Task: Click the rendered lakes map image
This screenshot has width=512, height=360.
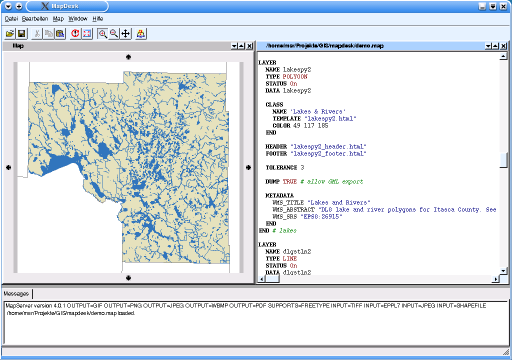Action: click(x=128, y=167)
